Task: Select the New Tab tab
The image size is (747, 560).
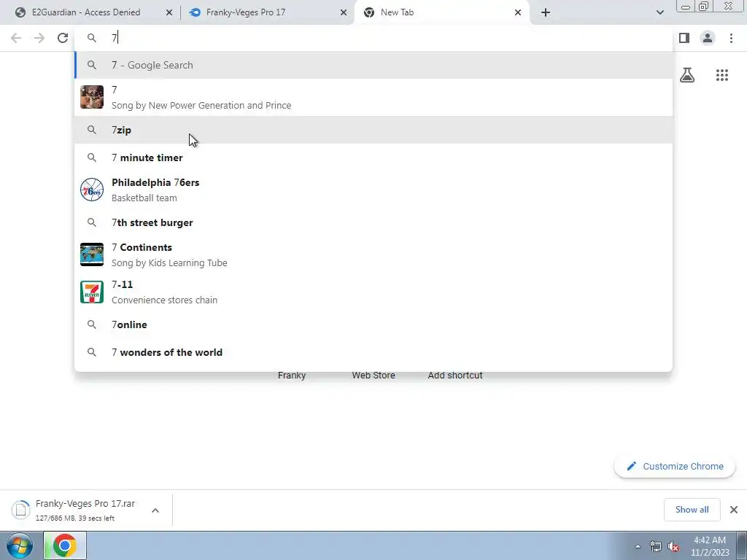Action: (441, 12)
